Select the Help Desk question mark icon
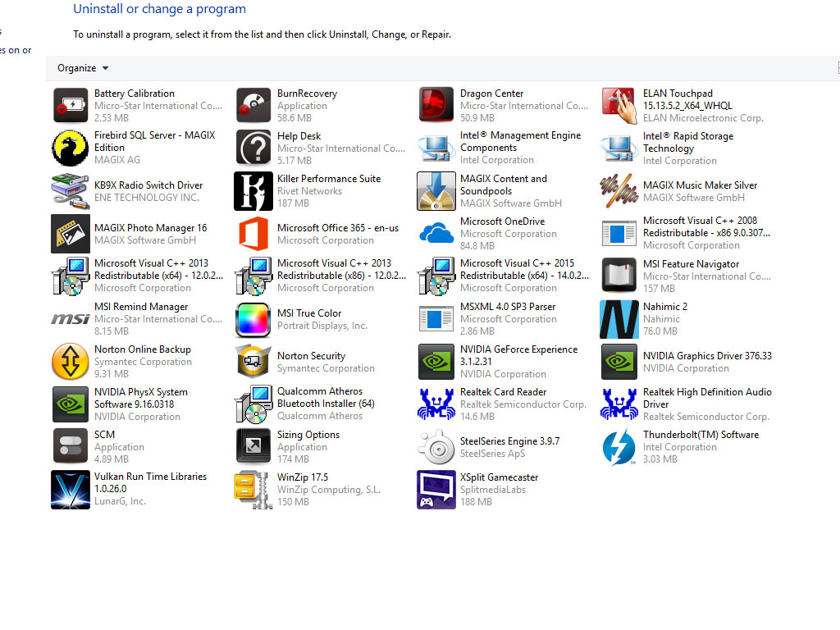The height and width of the screenshot is (630, 840). [253, 148]
